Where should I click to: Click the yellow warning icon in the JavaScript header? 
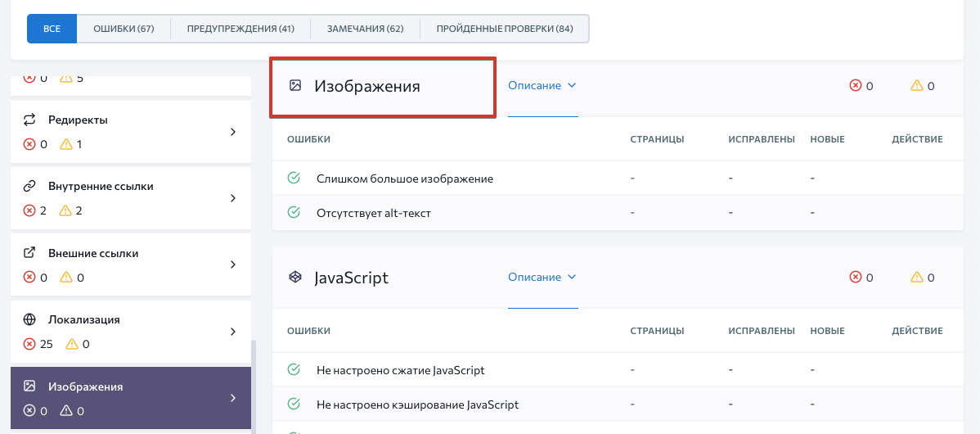(x=917, y=278)
